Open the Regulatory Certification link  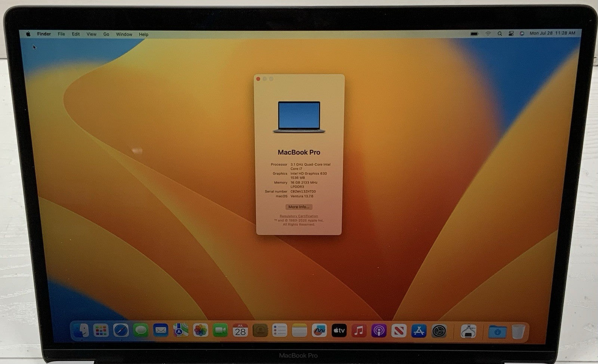tap(299, 216)
